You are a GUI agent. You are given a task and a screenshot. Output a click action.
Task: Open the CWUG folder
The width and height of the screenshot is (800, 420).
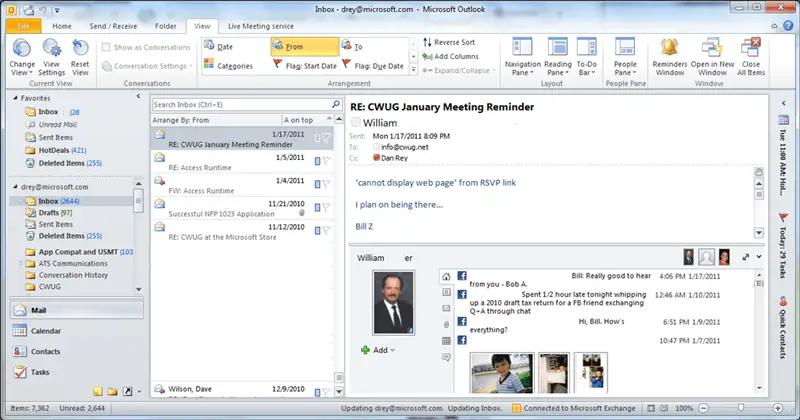(49, 287)
